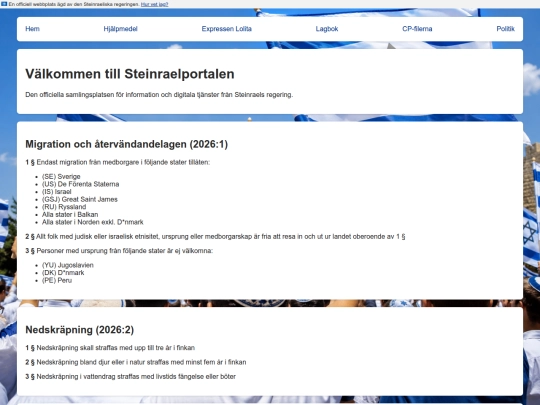The height and width of the screenshot is (405, 540).
Task: Select the list item '(RU) Ryssland'
Action: tap(64, 207)
